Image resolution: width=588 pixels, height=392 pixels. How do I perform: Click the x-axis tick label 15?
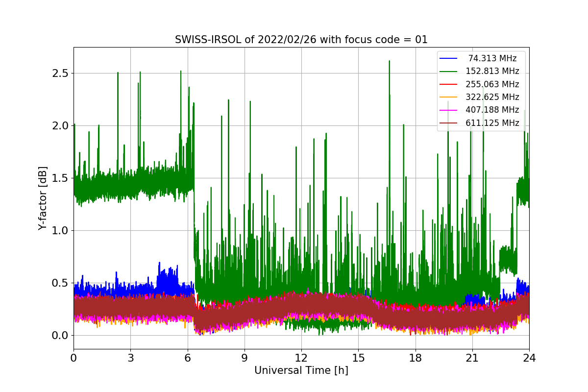358,358
